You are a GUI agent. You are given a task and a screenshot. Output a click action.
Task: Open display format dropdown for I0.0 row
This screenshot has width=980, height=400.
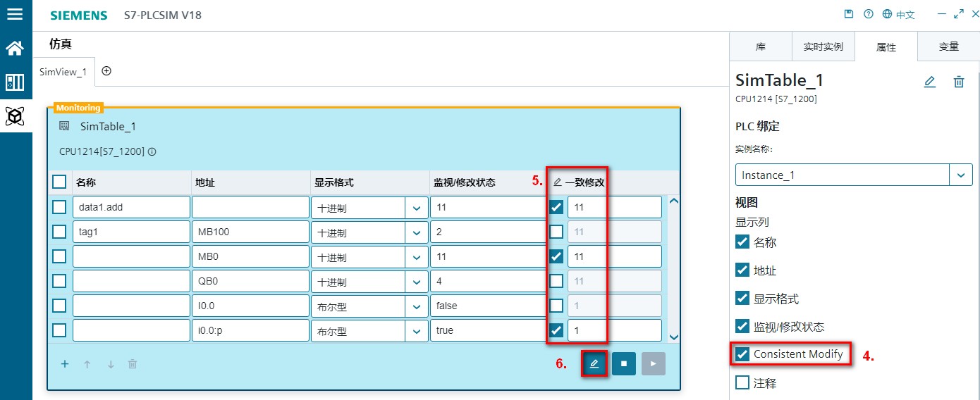(x=416, y=306)
